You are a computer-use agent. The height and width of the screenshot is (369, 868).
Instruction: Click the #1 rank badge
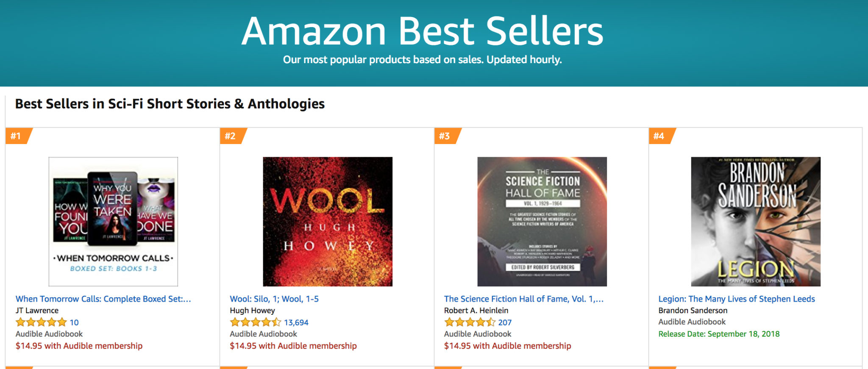[x=18, y=136]
